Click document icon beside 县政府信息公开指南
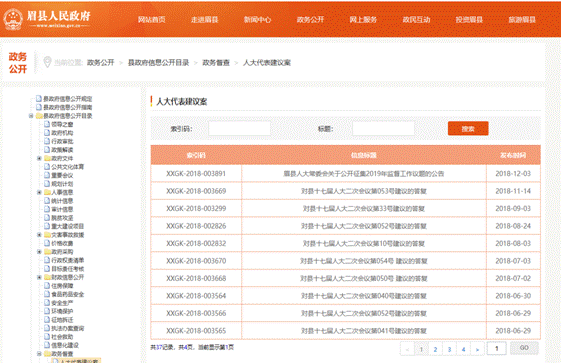The height and width of the screenshot is (363, 561). (39, 107)
